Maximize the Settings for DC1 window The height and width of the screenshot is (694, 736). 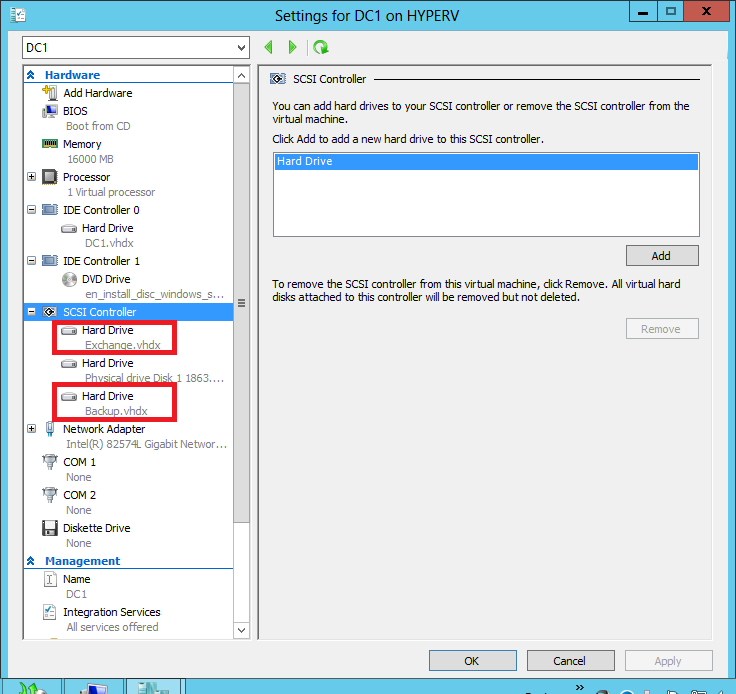pyautogui.click(x=671, y=12)
